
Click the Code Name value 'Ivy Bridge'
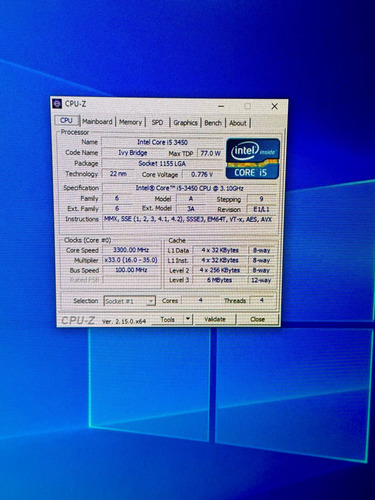pos(133,153)
